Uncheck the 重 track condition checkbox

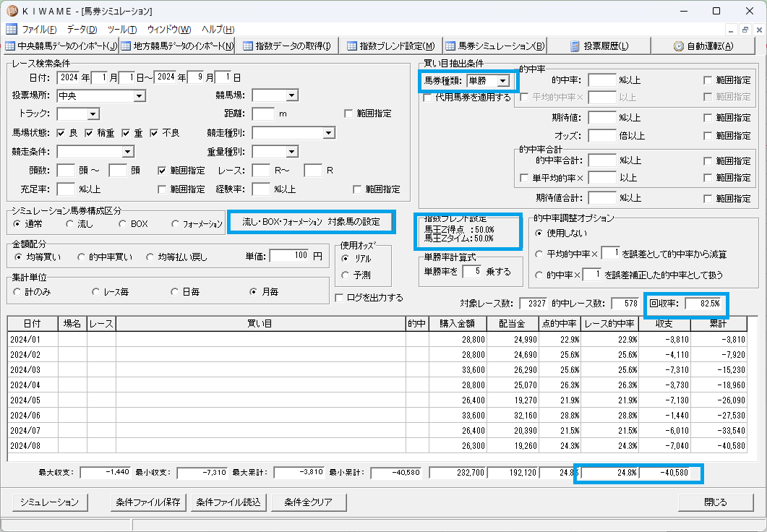click(x=126, y=133)
